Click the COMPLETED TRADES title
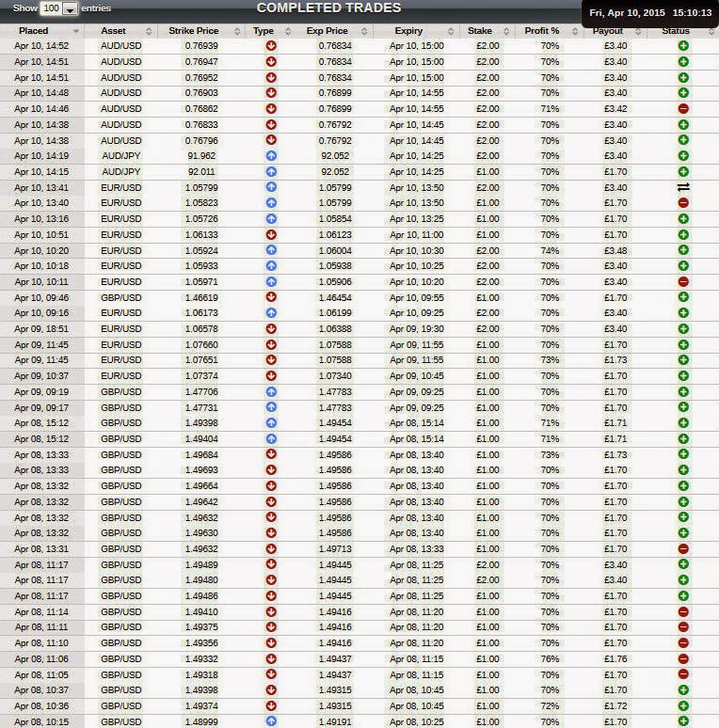The width and height of the screenshot is (719, 728). (328, 8)
